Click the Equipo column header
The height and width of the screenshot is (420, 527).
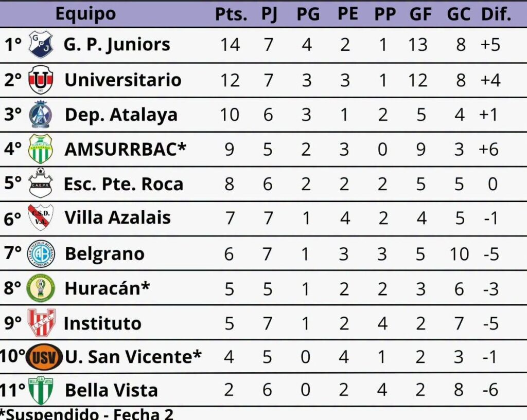click(x=85, y=14)
